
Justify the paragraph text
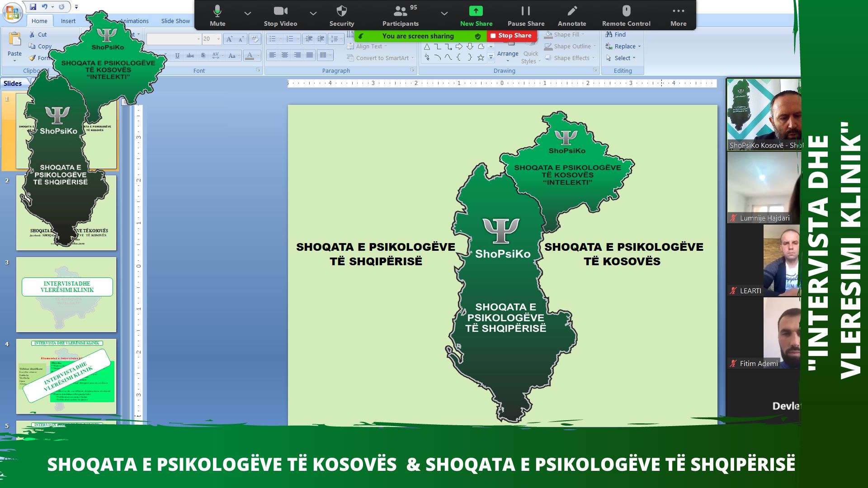coord(310,55)
